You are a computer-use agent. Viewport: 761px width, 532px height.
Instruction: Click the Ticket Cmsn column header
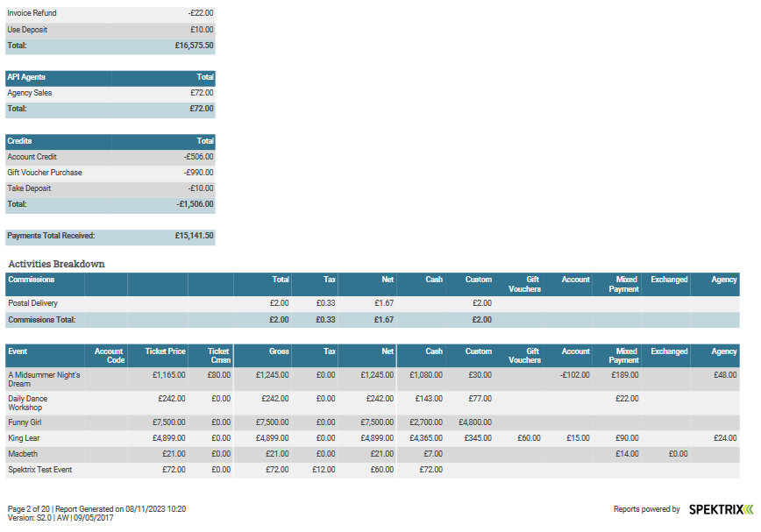tap(219, 356)
